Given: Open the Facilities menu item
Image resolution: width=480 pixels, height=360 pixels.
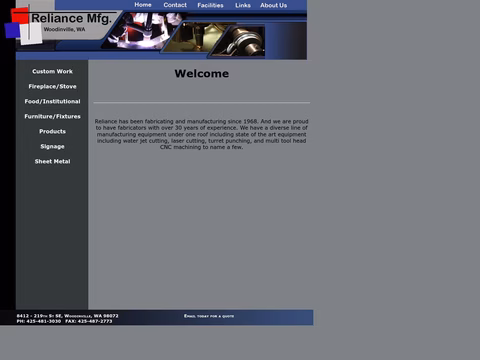Looking at the screenshot, I should (210, 5).
